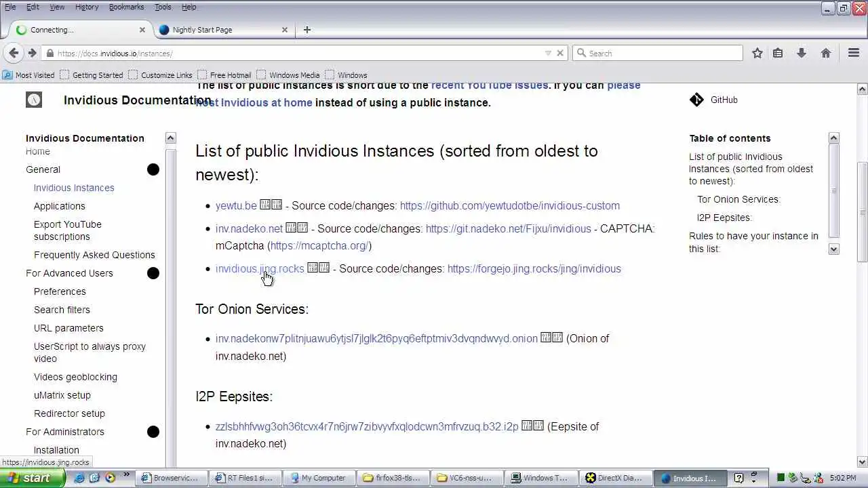Open the Help menu
This screenshot has height=488, width=868.
189,7
